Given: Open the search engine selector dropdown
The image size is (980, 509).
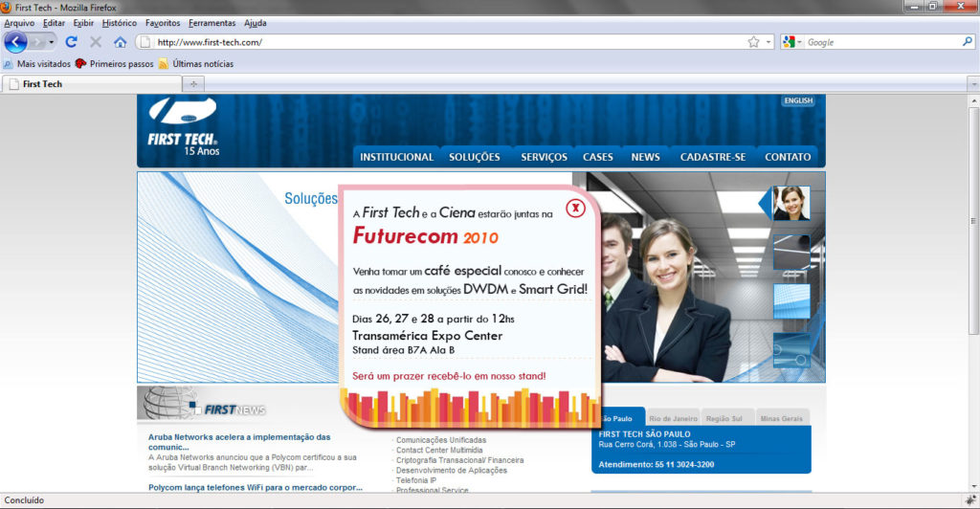Looking at the screenshot, I should 791,42.
